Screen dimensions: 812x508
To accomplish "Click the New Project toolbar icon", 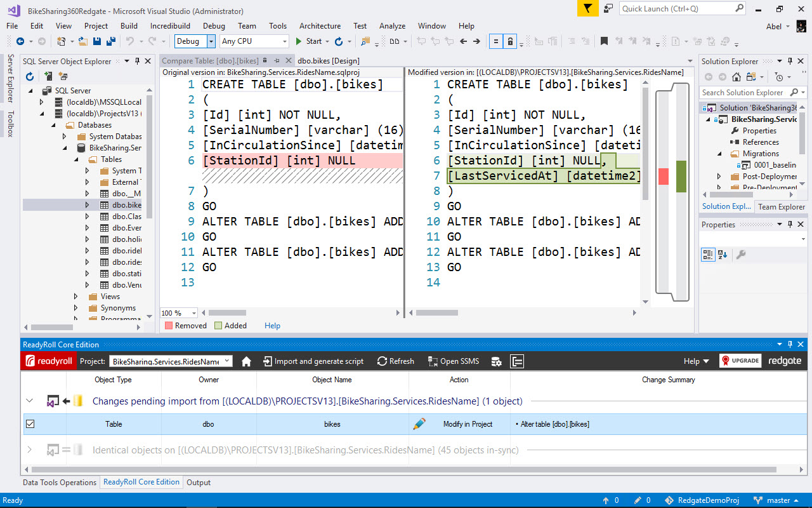I will (x=61, y=41).
